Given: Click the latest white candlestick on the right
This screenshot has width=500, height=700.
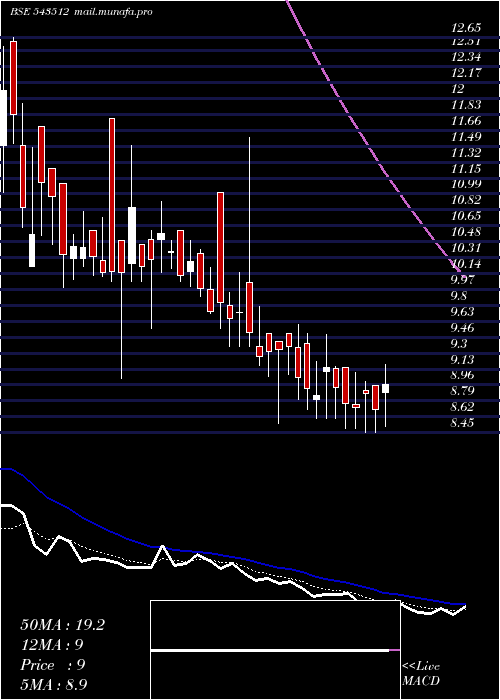Looking at the screenshot, I should pos(385,388).
